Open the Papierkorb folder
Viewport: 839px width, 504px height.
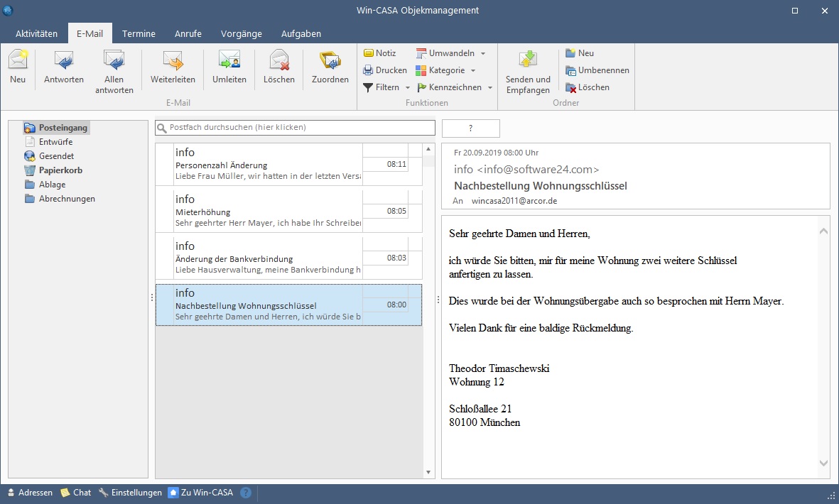tap(53, 170)
